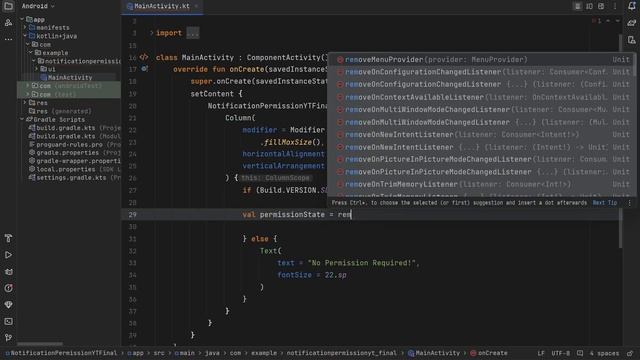Select gradle-wrapper.properties file

(74, 161)
